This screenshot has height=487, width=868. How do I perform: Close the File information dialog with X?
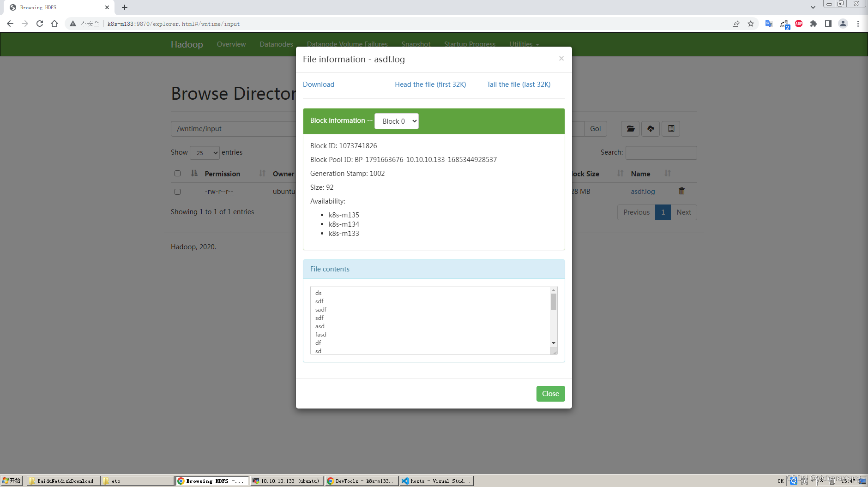(x=561, y=58)
